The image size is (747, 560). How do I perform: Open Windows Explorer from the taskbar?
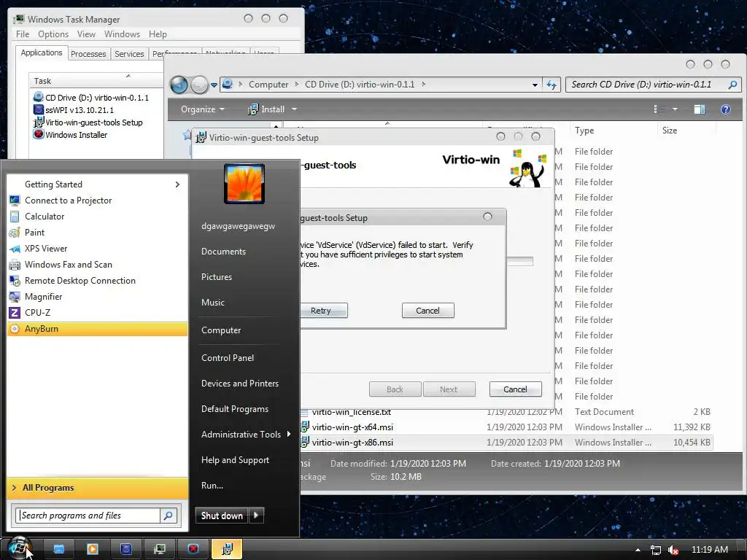coord(58,549)
